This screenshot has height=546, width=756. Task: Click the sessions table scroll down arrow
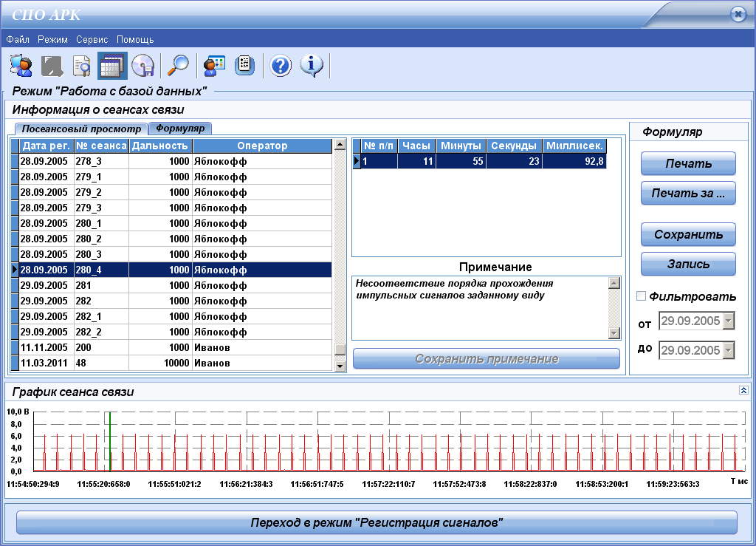point(340,365)
